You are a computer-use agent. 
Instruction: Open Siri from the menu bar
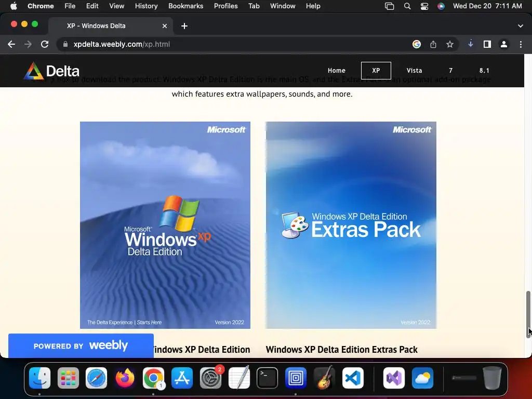(x=441, y=6)
